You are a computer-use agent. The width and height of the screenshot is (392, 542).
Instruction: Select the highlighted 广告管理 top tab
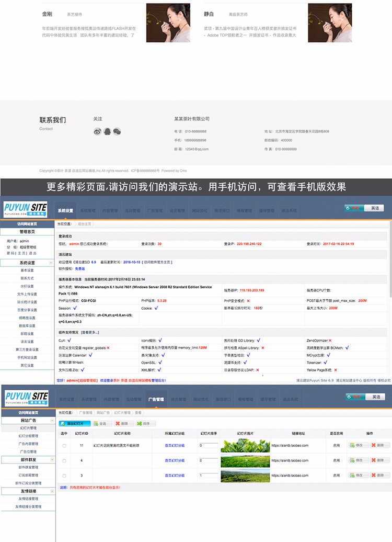tap(156, 400)
